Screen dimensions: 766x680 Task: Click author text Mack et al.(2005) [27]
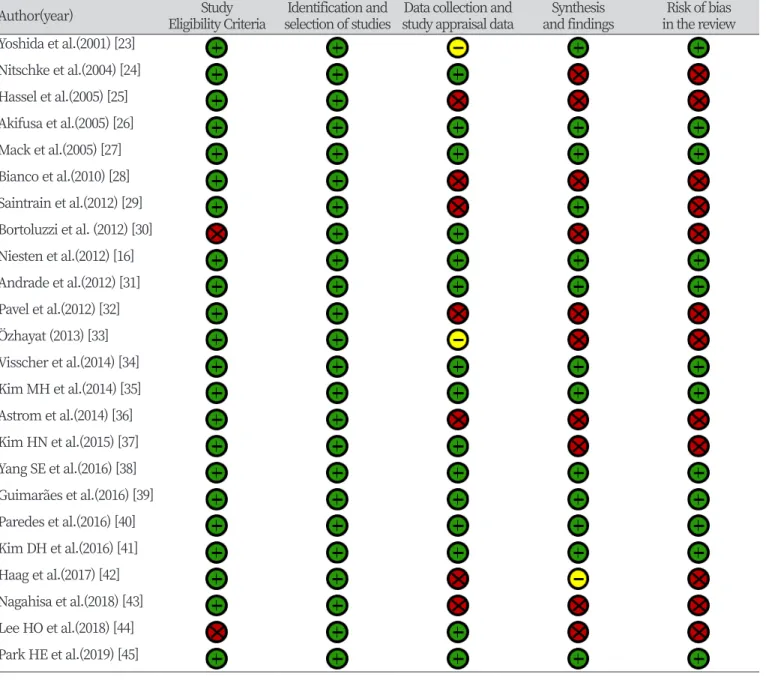[61, 150]
